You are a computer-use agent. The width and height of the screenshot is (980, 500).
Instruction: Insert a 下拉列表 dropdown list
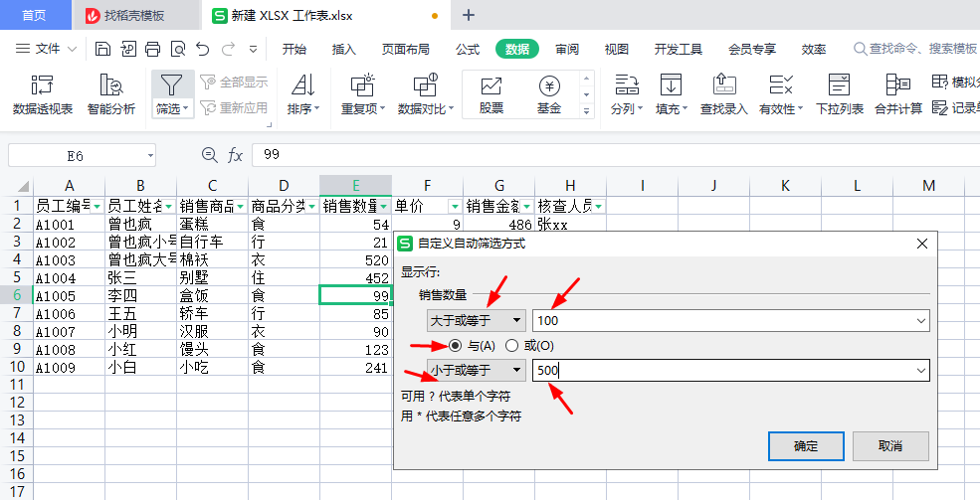840,94
